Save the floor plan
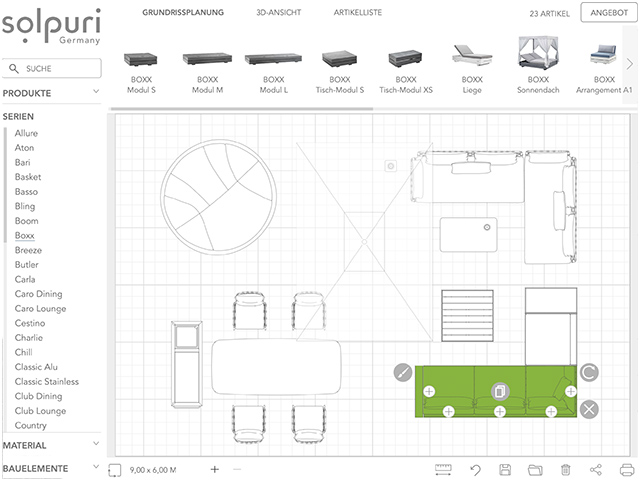Image resolution: width=640 pixels, height=480 pixels. tap(506, 469)
